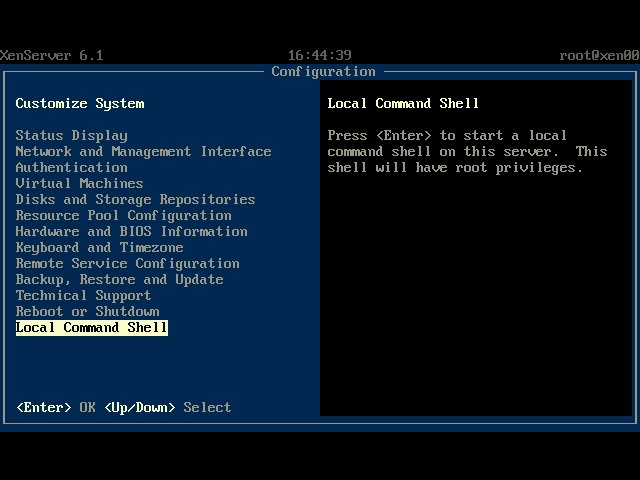640x480 pixels.
Task: Open Network and Management Interface
Action: (x=143, y=151)
